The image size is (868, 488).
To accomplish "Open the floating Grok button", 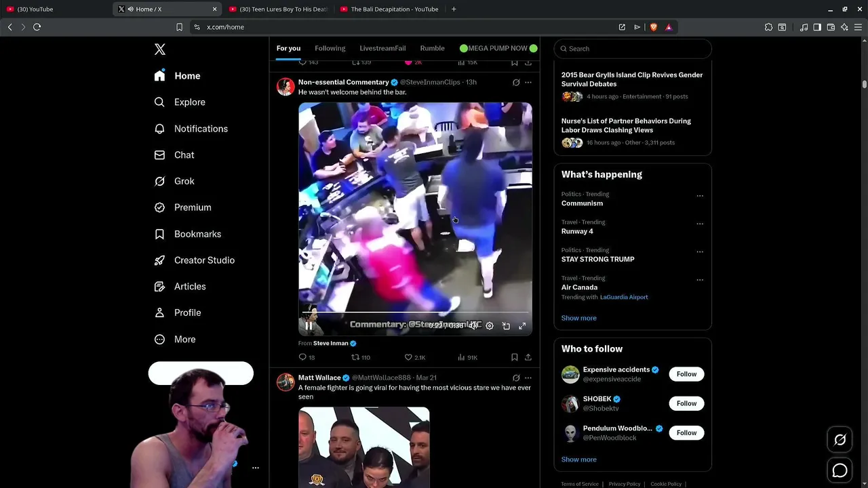I will coord(840,440).
